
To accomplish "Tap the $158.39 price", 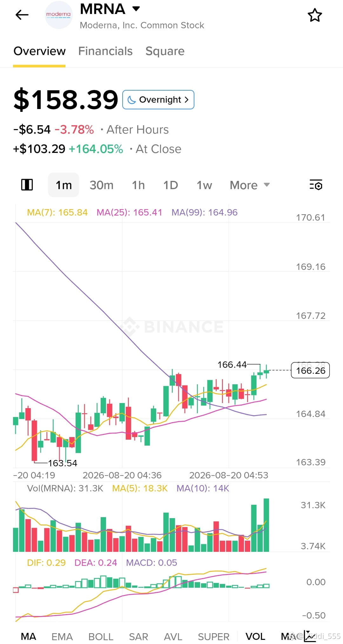I will (66, 99).
